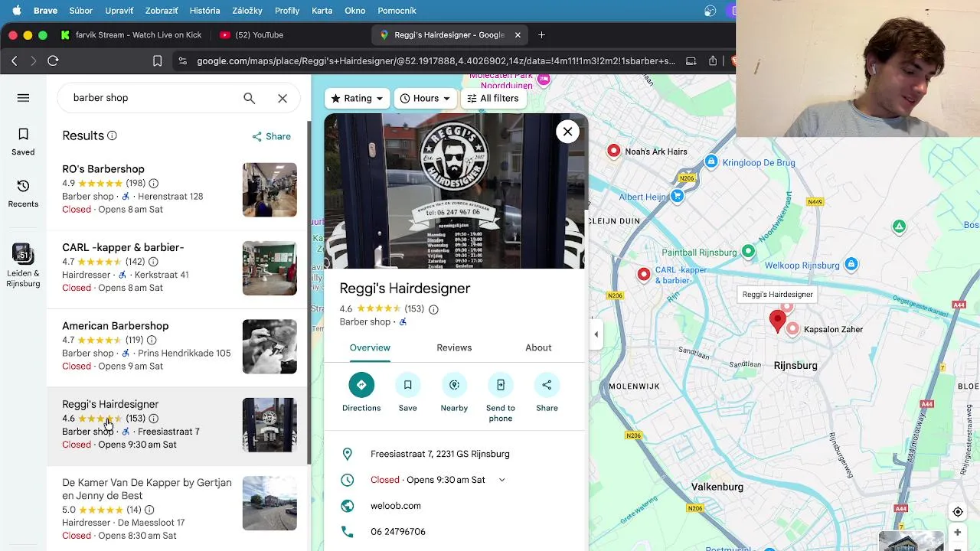Expand opening hours chevron
This screenshot has height=551, width=980.
pyautogui.click(x=501, y=480)
